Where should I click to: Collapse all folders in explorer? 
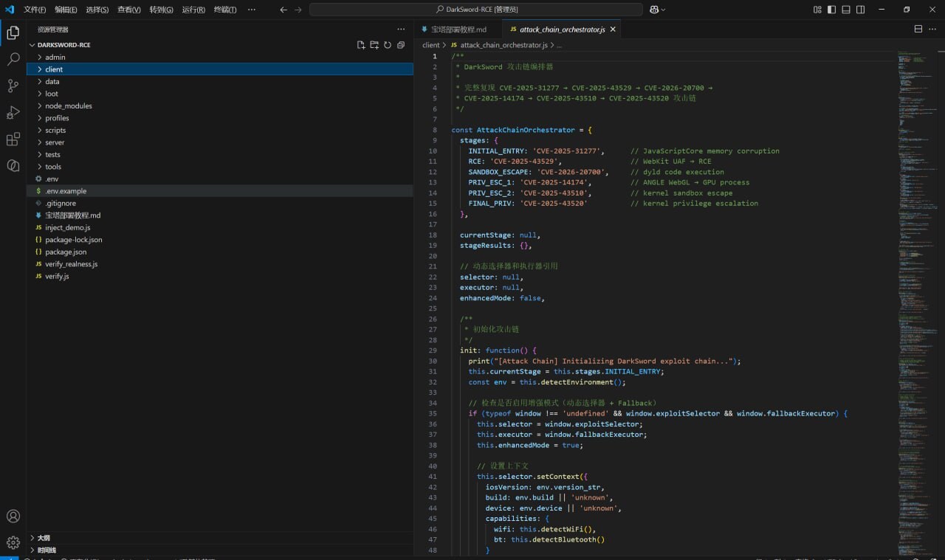(x=401, y=45)
